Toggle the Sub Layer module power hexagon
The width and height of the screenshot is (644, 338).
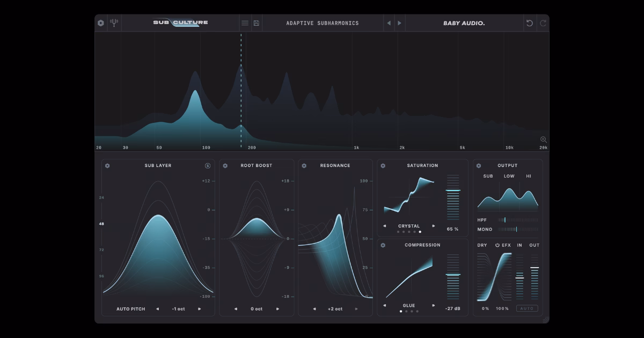click(107, 166)
